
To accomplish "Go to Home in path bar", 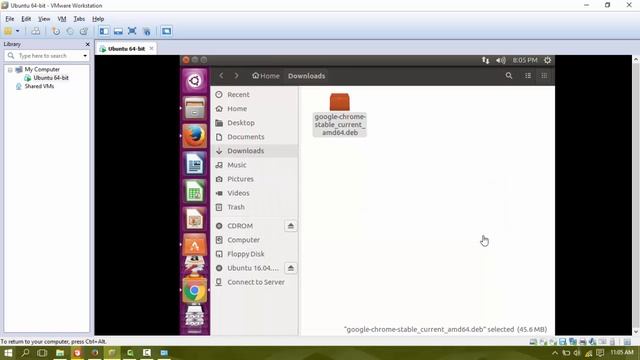I will point(266,76).
